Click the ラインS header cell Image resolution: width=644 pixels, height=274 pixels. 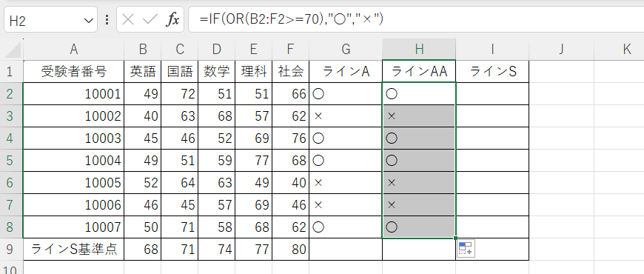pos(492,72)
